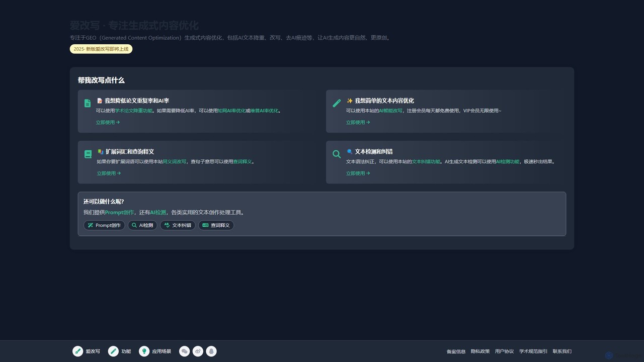The height and width of the screenshot is (362, 644).
Task: Click 立即使用 under 扩展词汇和查询释义
Action: click(109, 173)
